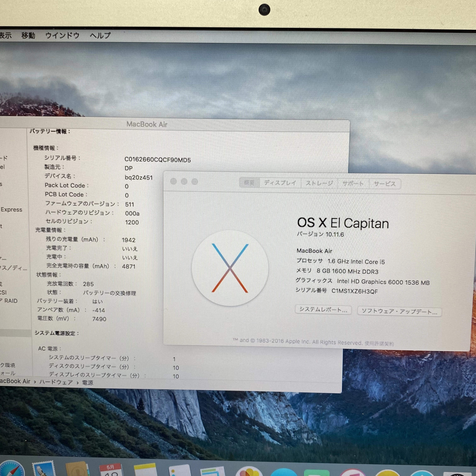The width and height of the screenshot is (476, 476).
Task: Click the ソフトウェア・アップデート... button
Action: pos(399,311)
